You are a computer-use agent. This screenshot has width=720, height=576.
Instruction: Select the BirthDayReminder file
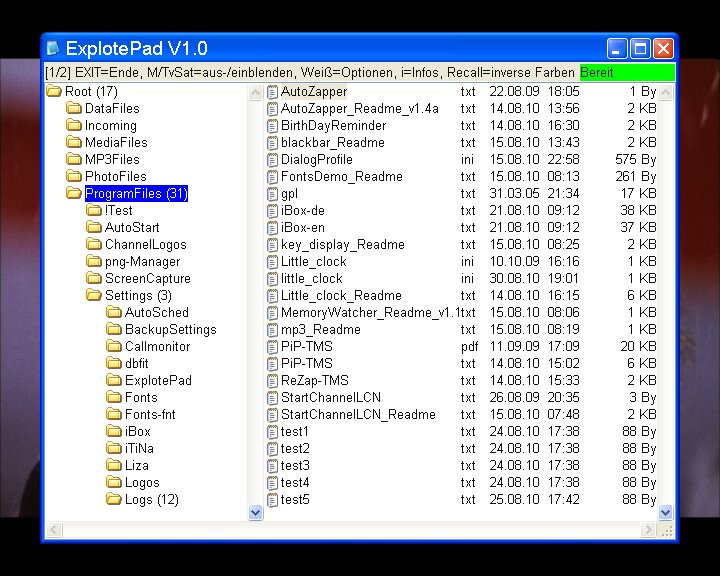tap(333, 126)
